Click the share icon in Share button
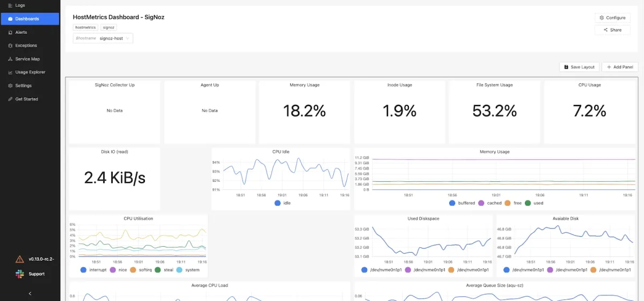This screenshot has width=644, height=301. pyautogui.click(x=606, y=30)
